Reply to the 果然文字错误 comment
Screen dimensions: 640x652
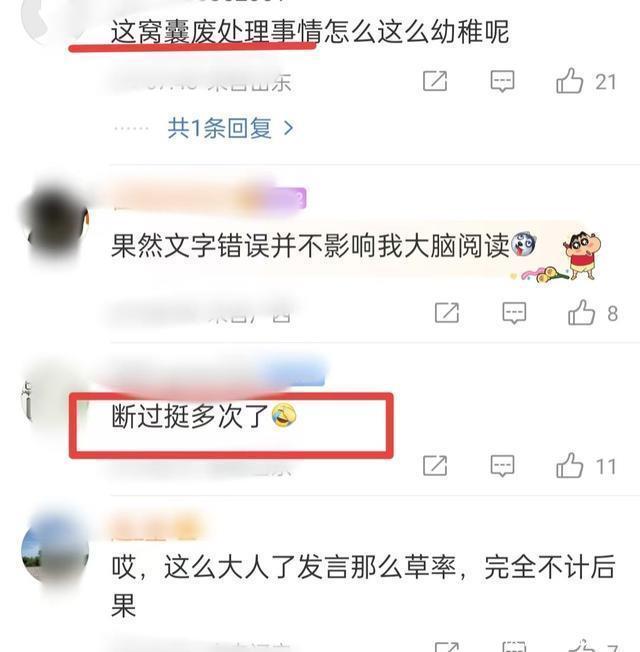(x=514, y=313)
